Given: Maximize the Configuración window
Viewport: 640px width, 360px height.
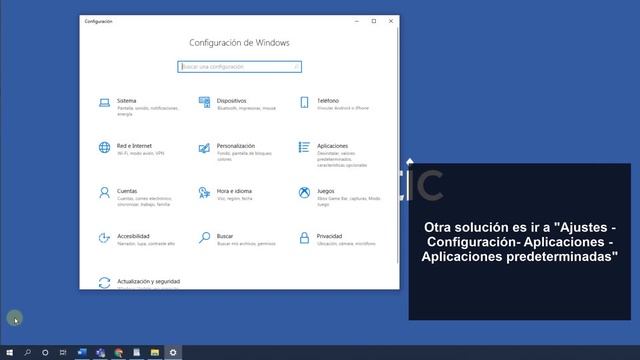Looking at the screenshot, I should click(x=374, y=21).
